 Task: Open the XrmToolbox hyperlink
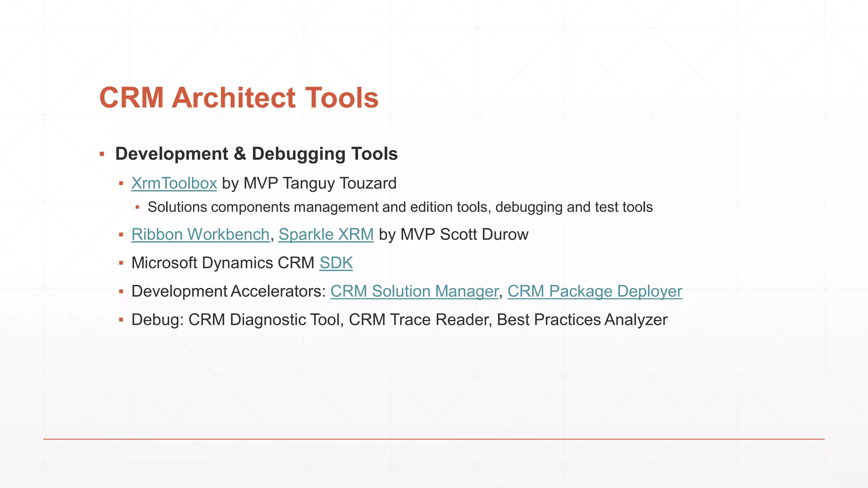click(x=174, y=183)
